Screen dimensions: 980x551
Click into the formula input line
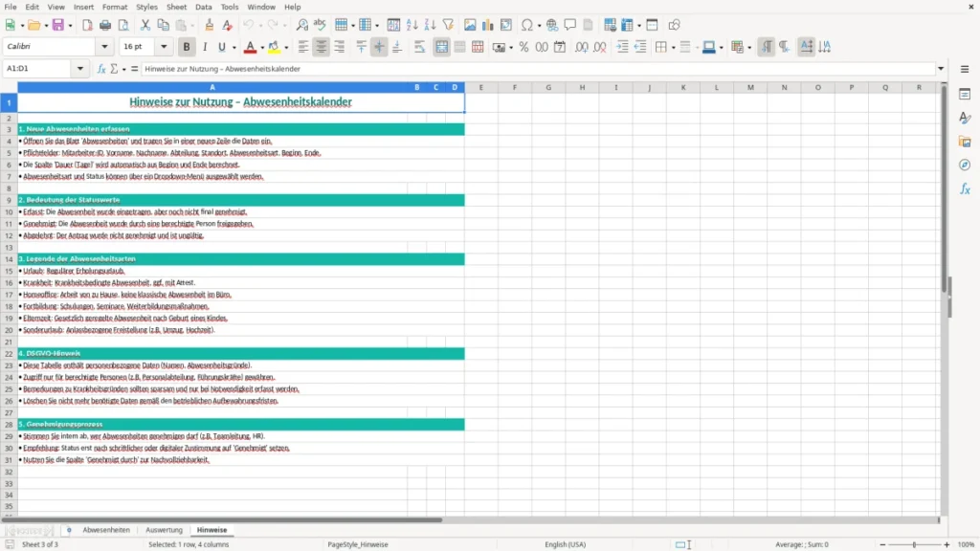pyautogui.click(x=538, y=69)
